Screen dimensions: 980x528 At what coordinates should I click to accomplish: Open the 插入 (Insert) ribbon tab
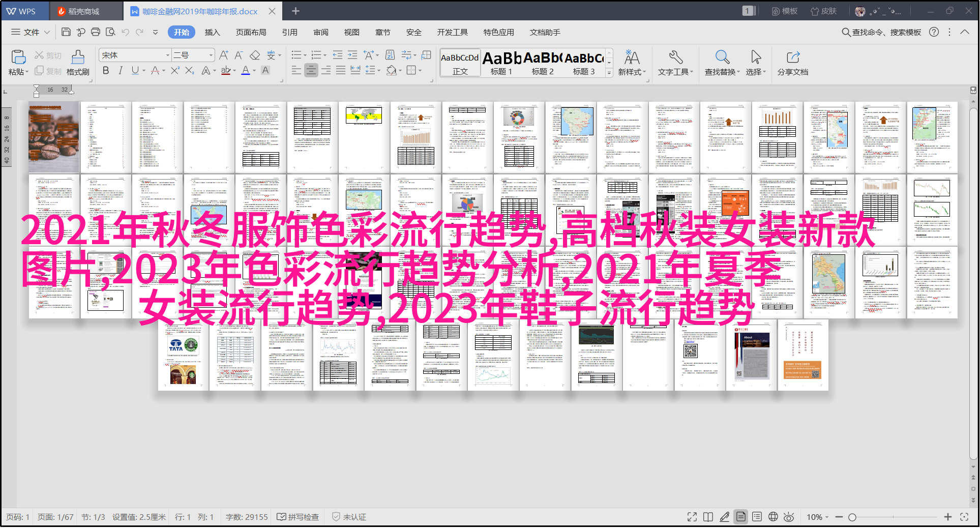click(212, 32)
